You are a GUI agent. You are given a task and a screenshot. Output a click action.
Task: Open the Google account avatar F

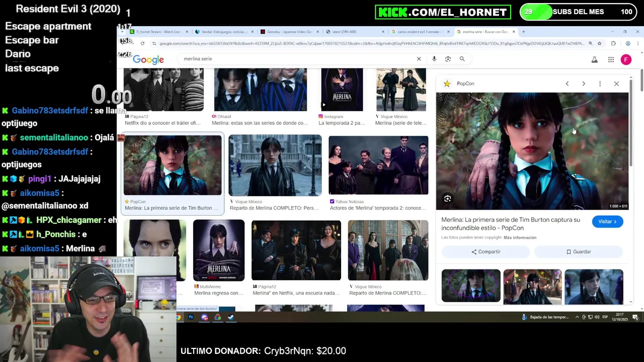click(x=626, y=59)
